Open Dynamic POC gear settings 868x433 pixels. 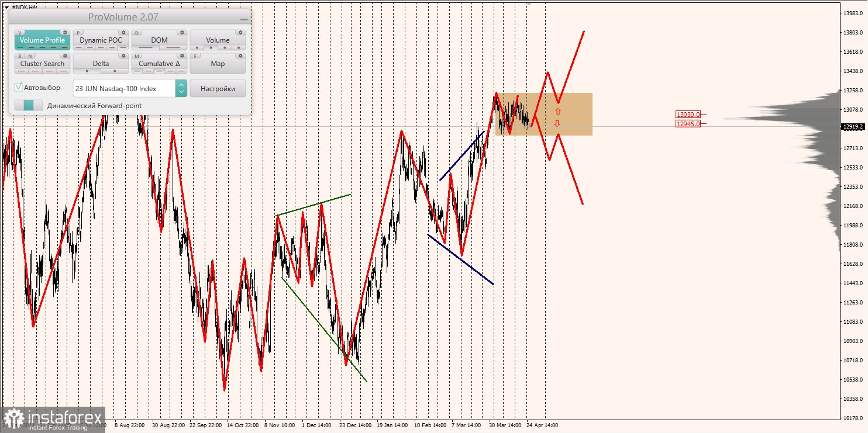pos(123,33)
